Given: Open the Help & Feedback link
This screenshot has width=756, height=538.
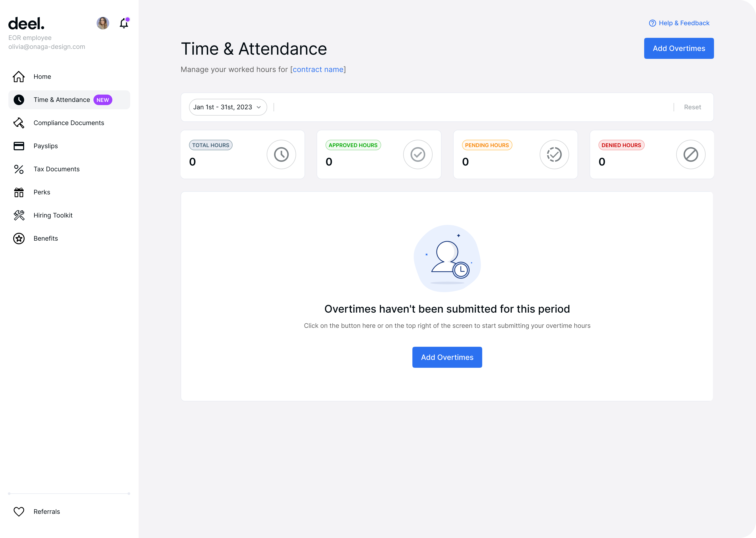Looking at the screenshot, I should coord(679,23).
